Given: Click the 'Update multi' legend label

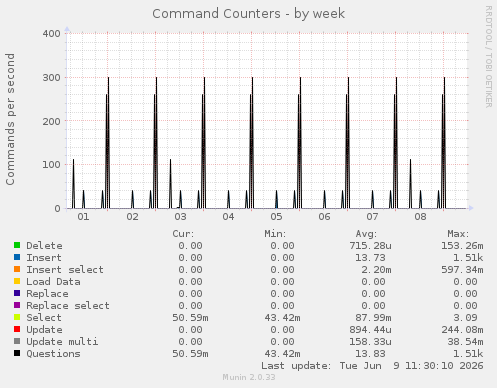Looking at the screenshot, I should [x=62, y=342].
